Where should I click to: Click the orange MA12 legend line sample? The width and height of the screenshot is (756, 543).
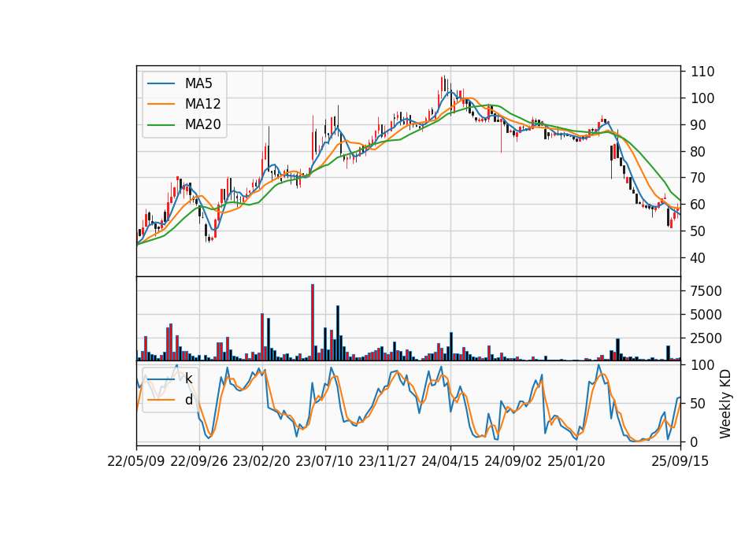pyautogui.click(x=161, y=104)
